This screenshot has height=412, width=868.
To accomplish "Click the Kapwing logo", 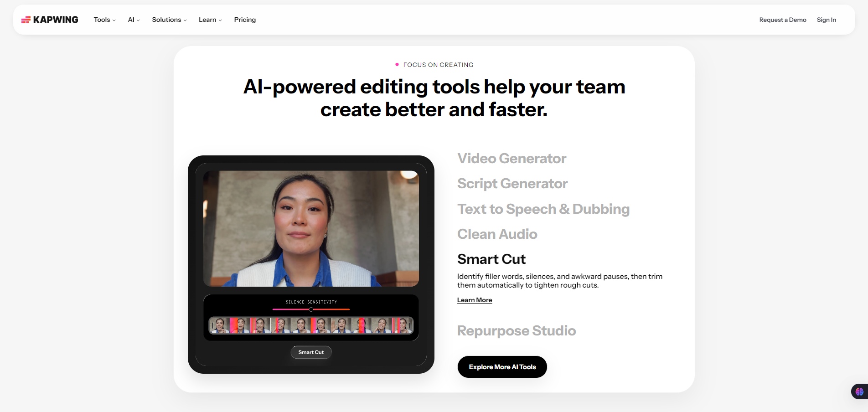I will [x=50, y=20].
